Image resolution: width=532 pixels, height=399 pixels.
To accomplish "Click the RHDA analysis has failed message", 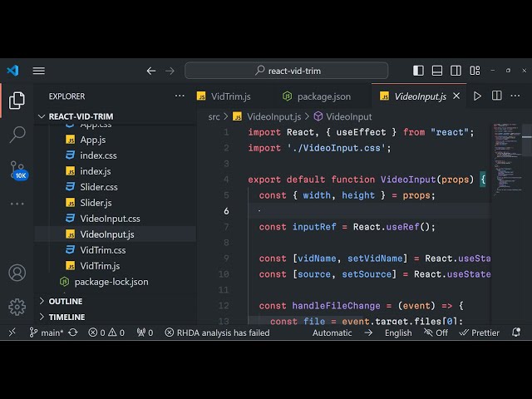I will pyautogui.click(x=217, y=332).
